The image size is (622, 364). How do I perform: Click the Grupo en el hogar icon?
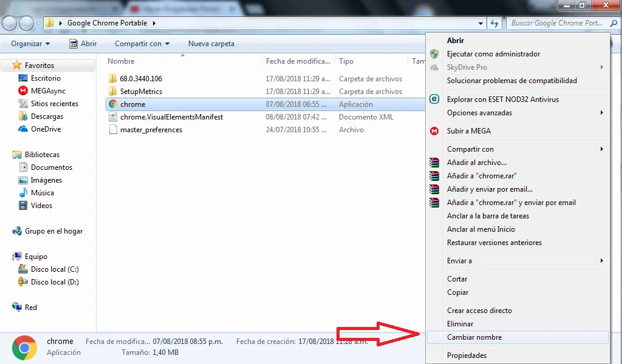pos(16,231)
